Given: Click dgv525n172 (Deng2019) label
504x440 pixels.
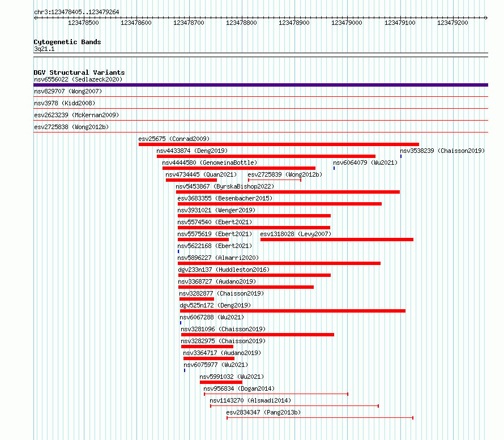Looking at the screenshot, I should coord(215,305).
